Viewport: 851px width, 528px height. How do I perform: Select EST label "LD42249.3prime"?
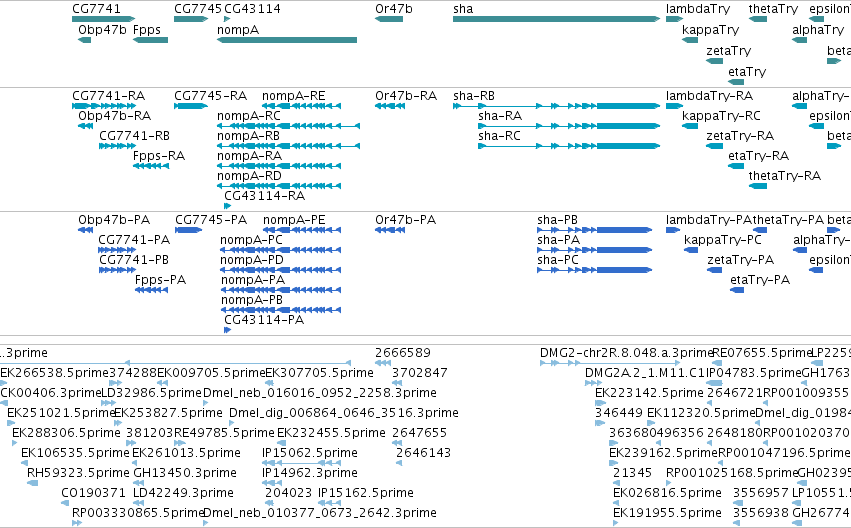pyautogui.click(x=183, y=493)
